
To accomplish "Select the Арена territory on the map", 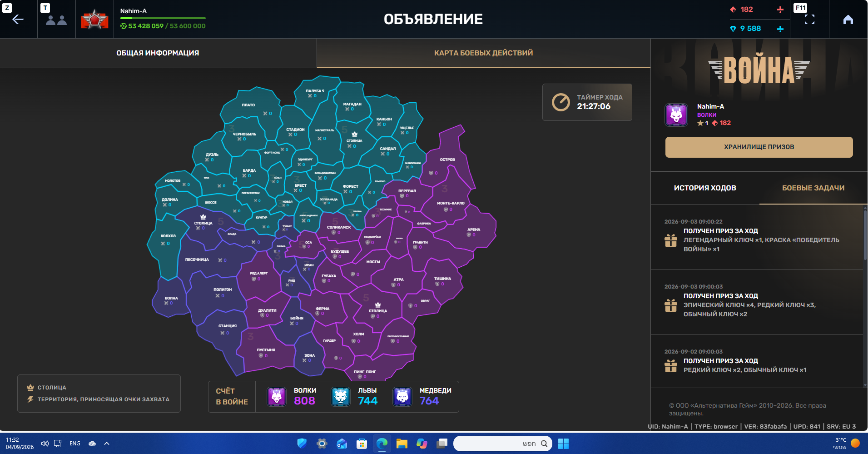I will point(474,229).
